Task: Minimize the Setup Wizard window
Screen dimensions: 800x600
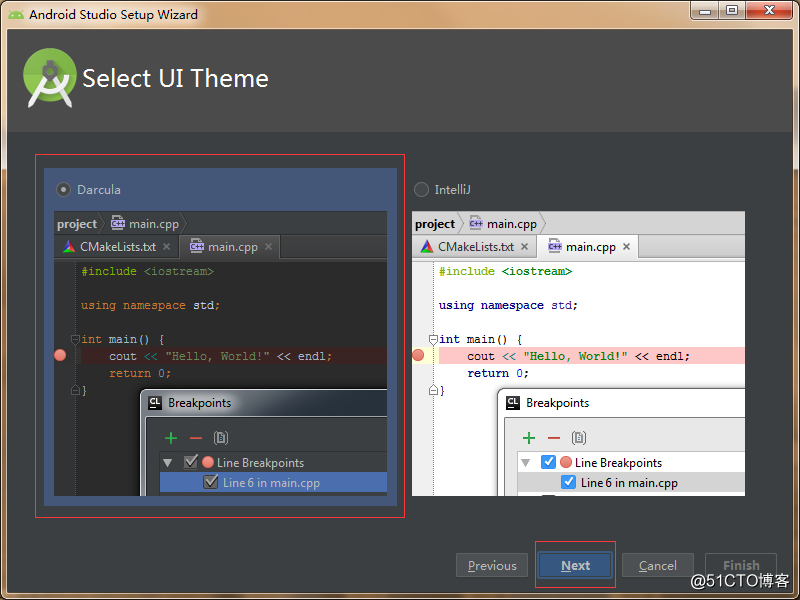Action: (705, 10)
